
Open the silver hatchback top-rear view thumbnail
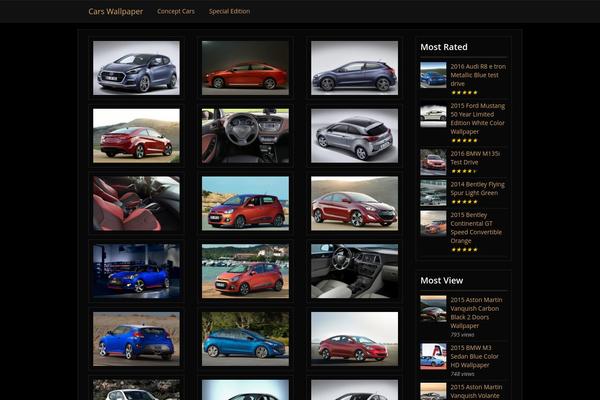pos(354,136)
